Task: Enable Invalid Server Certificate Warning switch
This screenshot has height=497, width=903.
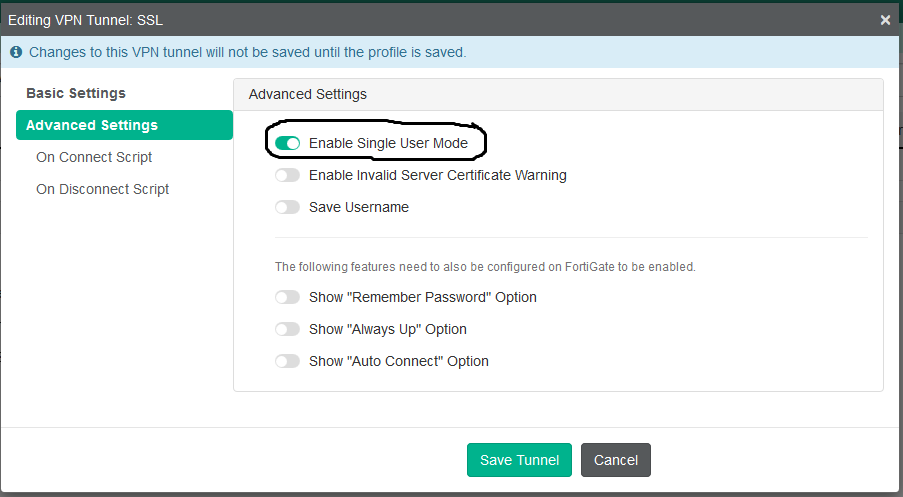Action: (288, 175)
